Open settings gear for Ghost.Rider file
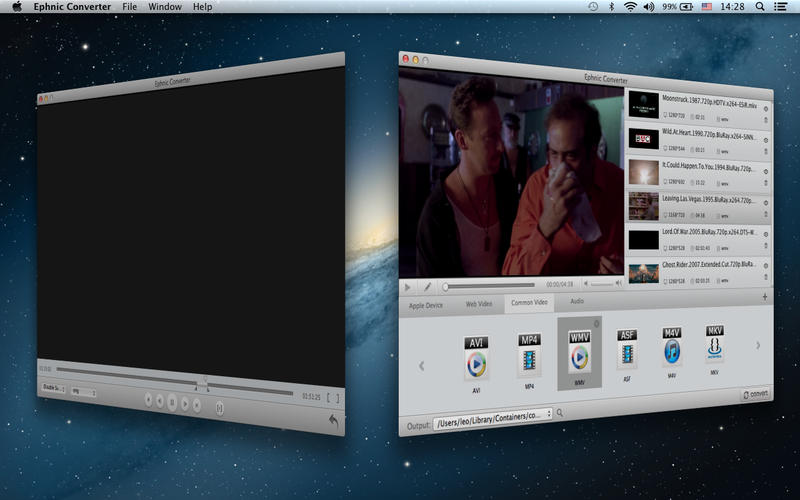Image resolution: width=800 pixels, height=500 pixels. 765,265
